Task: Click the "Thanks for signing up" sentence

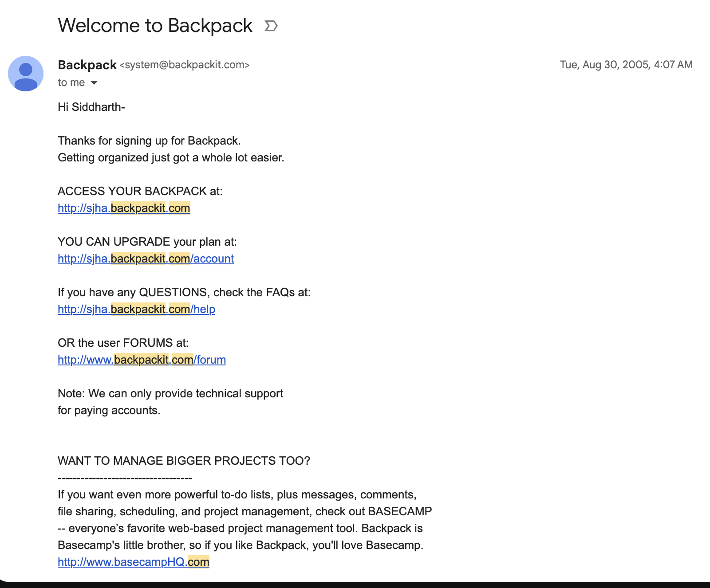Action: tap(149, 141)
